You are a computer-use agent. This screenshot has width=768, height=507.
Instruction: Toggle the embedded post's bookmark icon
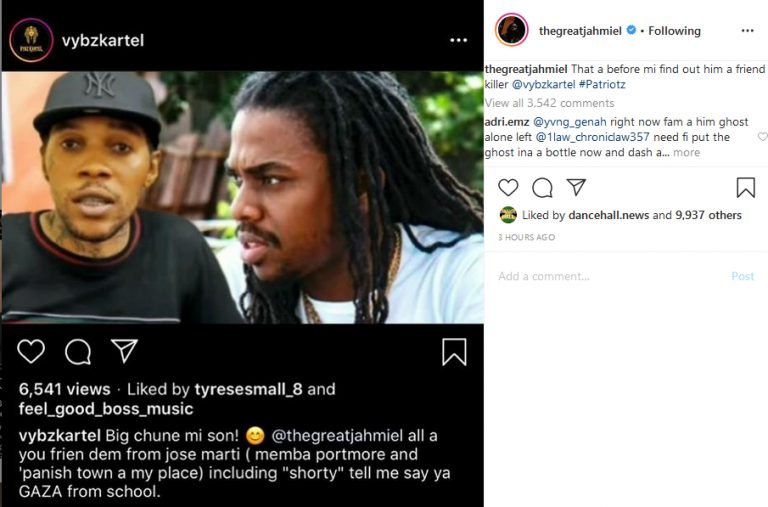[454, 351]
